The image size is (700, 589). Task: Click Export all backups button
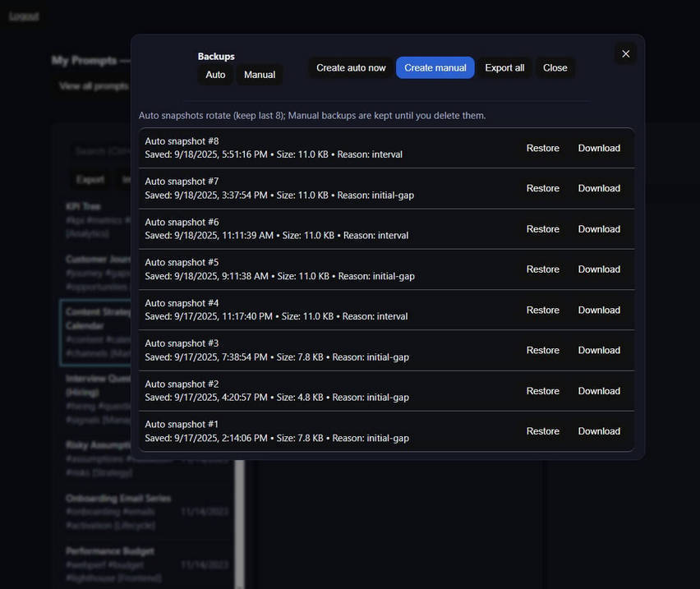[x=504, y=68]
